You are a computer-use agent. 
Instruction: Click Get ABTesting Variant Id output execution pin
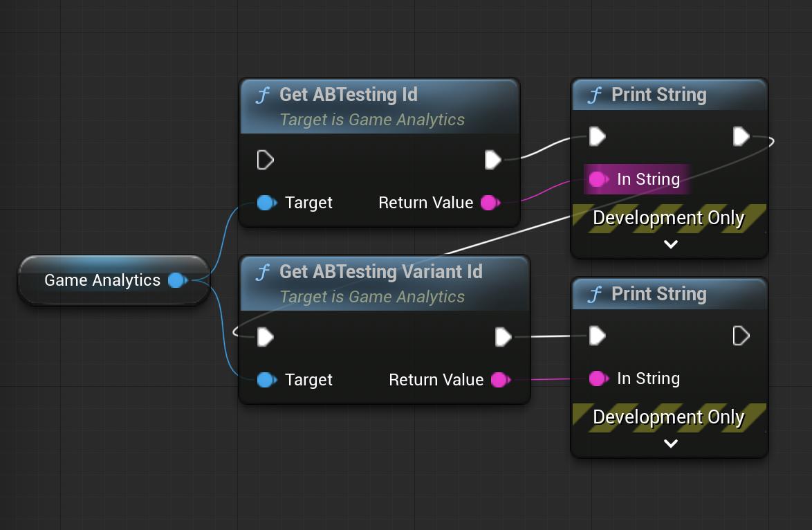pos(503,337)
